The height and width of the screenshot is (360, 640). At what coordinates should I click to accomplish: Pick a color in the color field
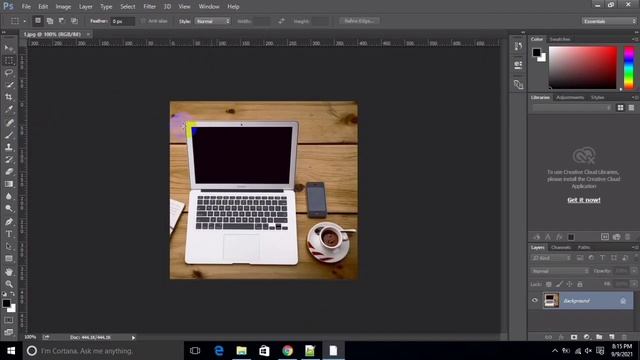pos(582,67)
